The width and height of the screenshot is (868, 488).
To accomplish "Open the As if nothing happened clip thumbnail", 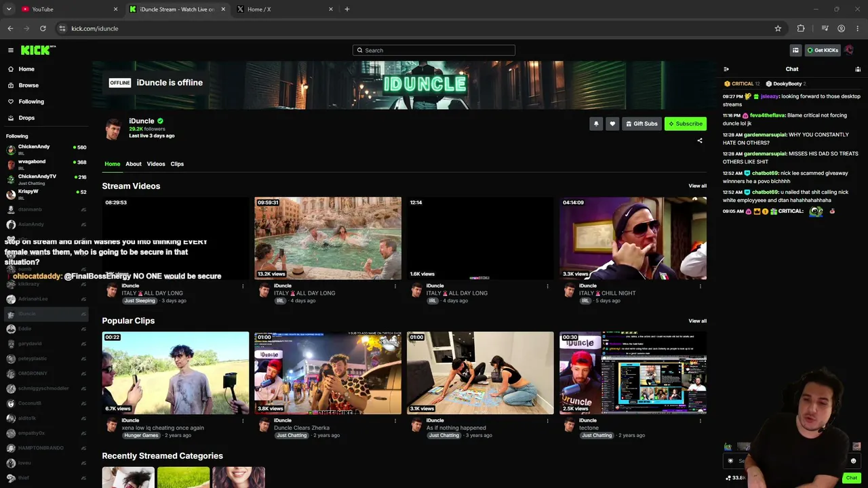I will [x=480, y=373].
